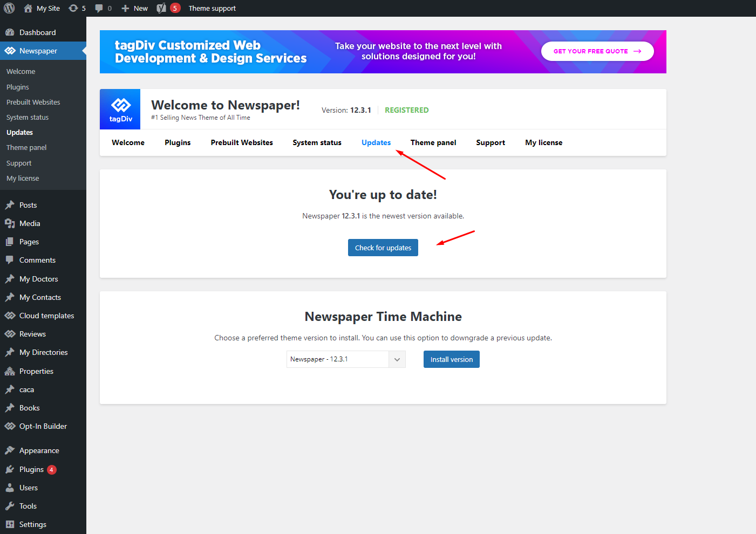Click the Posts pin icon
The height and width of the screenshot is (534, 756).
[x=10, y=205]
